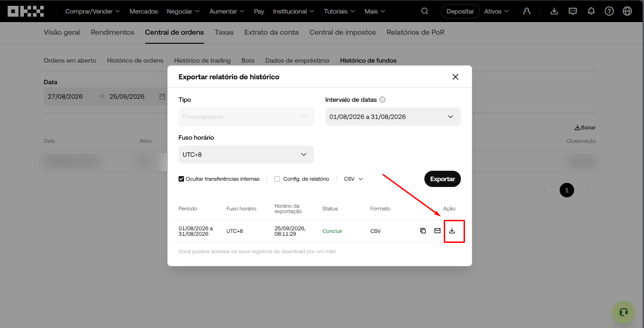Expand the Comprar/Vender menu
644x328 pixels.
[92, 11]
